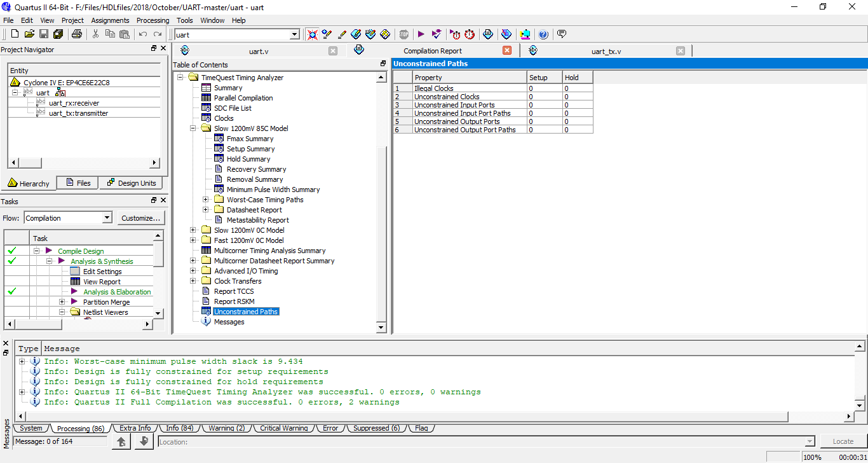
Task: Launch TimeQuest Timing Analyzer clock icon
Action: 470,34
